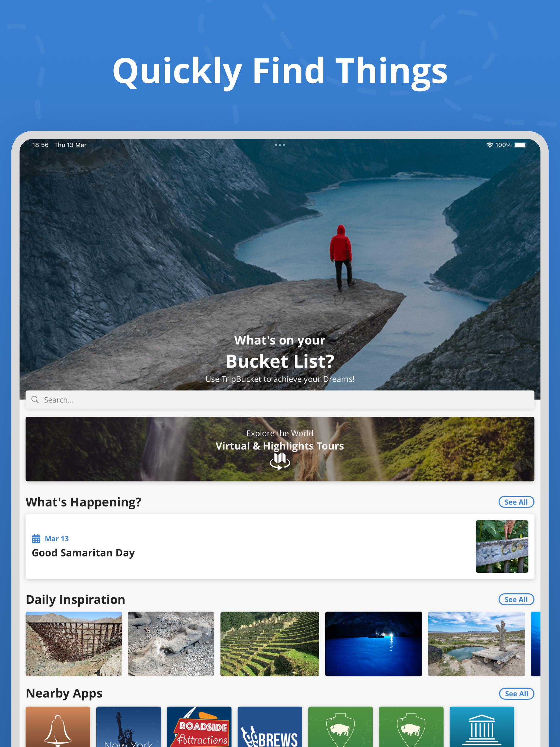560x747 pixels.
Task: Open the rock carving inspiration photo
Action: (x=171, y=644)
